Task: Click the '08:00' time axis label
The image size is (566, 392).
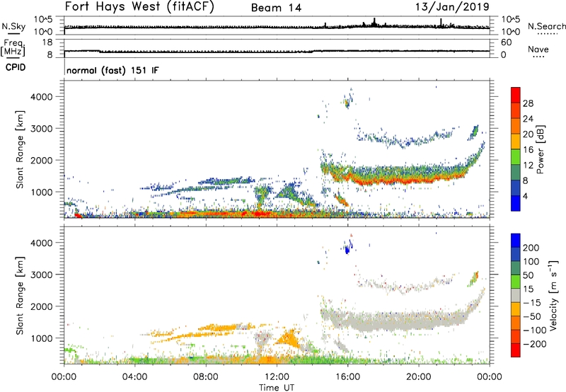Action: [206, 377]
